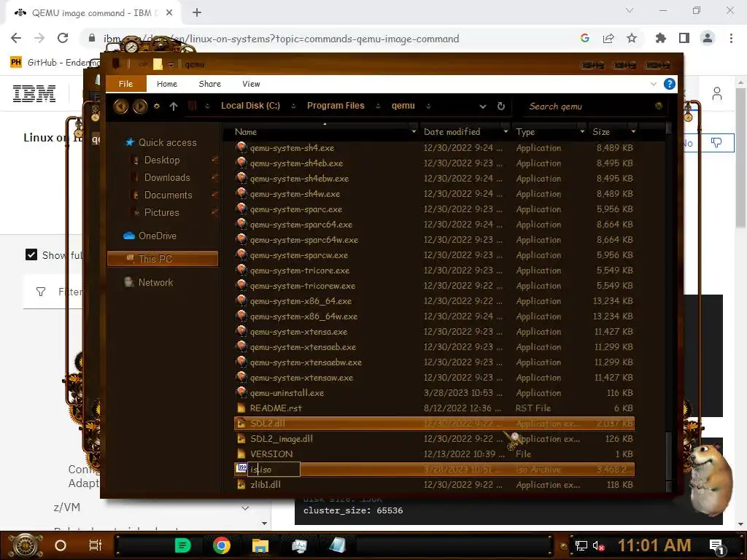The height and width of the screenshot is (560, 747).
Task: Open Chrome from the taskbar
Action: pyautogui.click(x=222, y=545)
